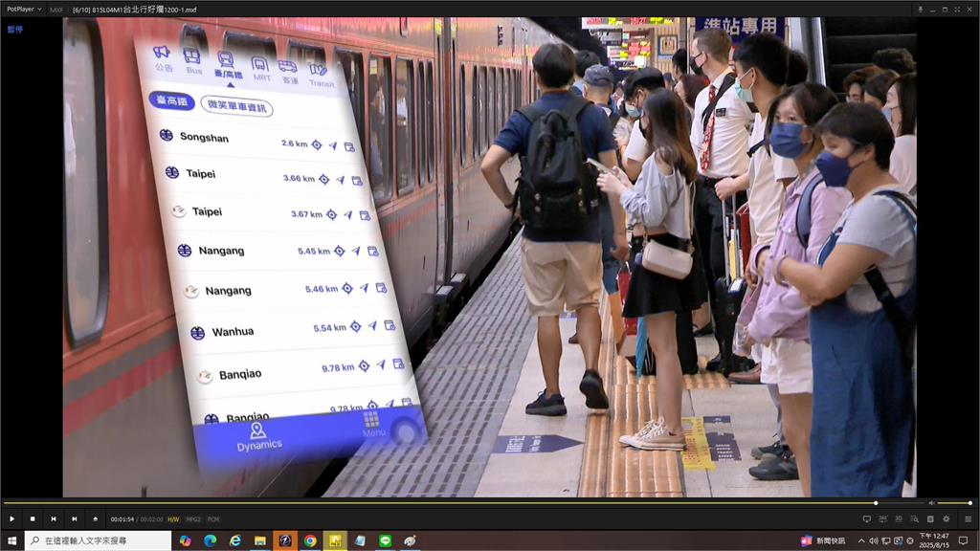
Task: Start playback with the Play button
Action: coord(11,518)
